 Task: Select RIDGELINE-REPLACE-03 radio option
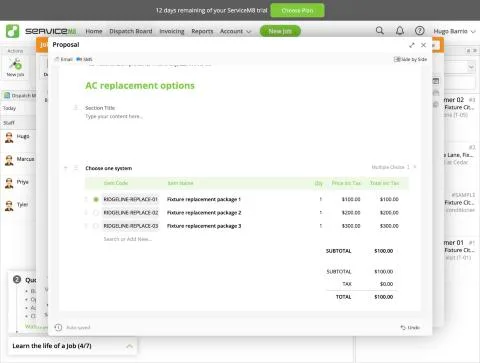[96, 226]
